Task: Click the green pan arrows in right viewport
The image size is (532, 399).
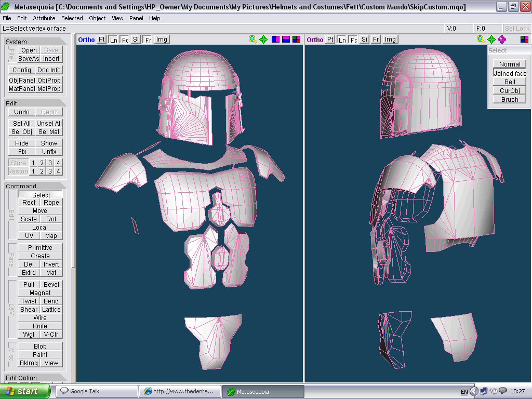Action: coord(491,39)
